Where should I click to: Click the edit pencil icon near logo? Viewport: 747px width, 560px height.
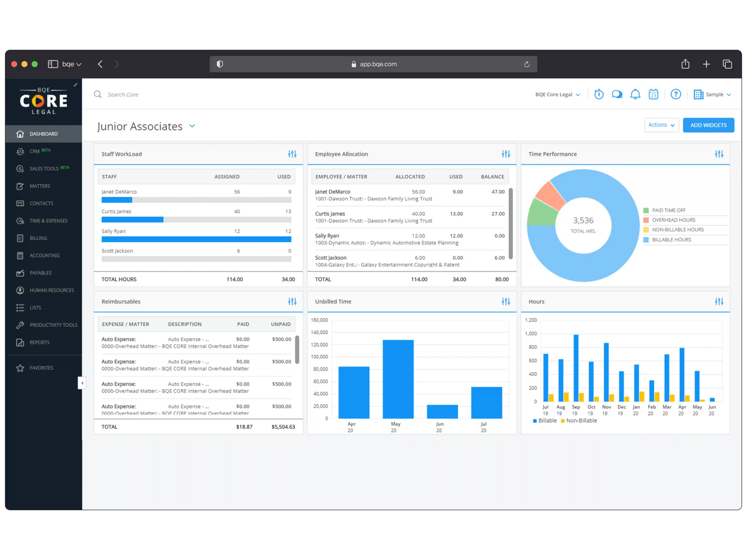click(x=76, y=85)
